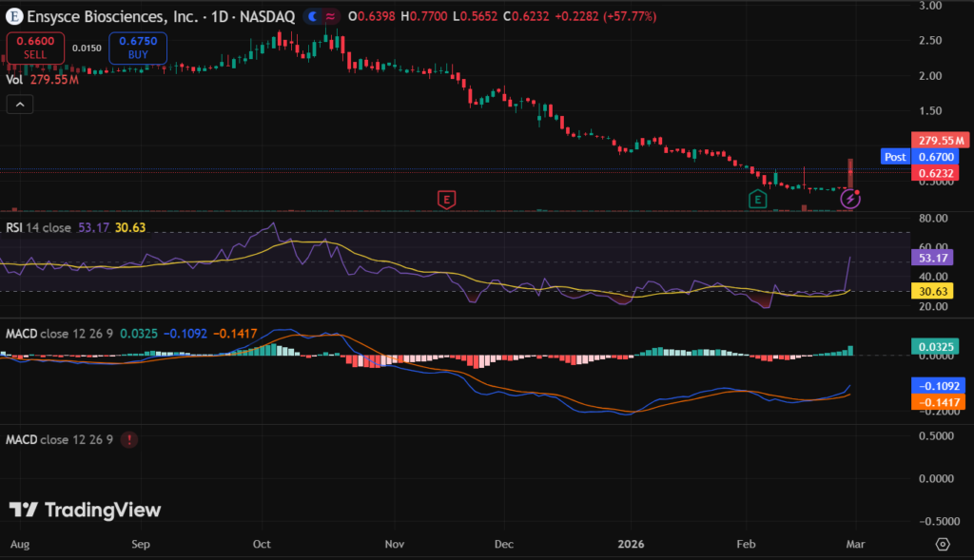
Task: Select the Vol 279.55M volume legend
Action: [x=43, y=80]
